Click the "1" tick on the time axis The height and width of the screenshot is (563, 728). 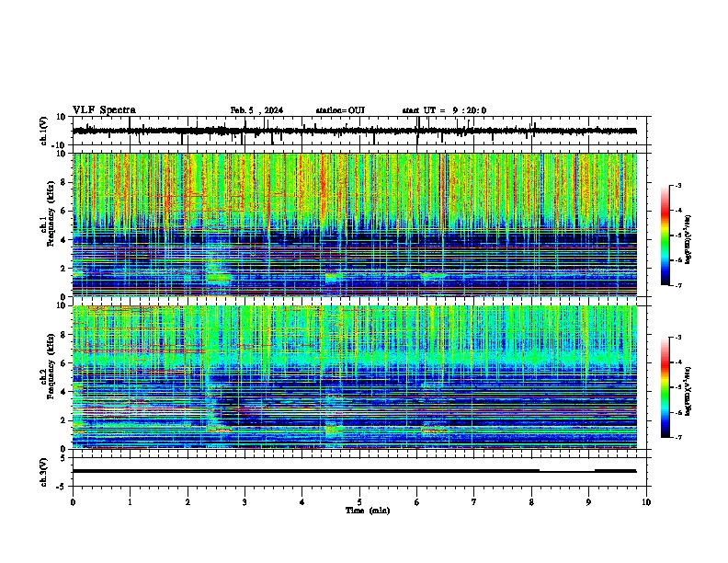point(130,502)
